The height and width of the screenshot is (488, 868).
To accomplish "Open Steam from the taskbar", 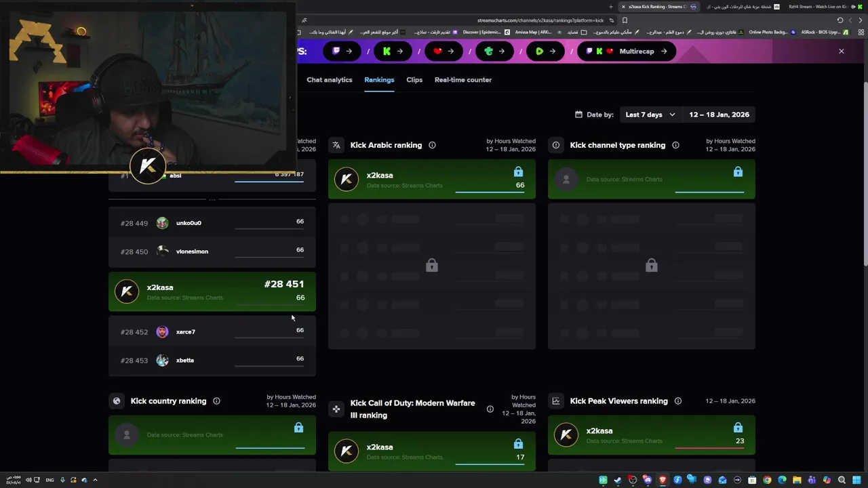I will (x=618, y=480).
